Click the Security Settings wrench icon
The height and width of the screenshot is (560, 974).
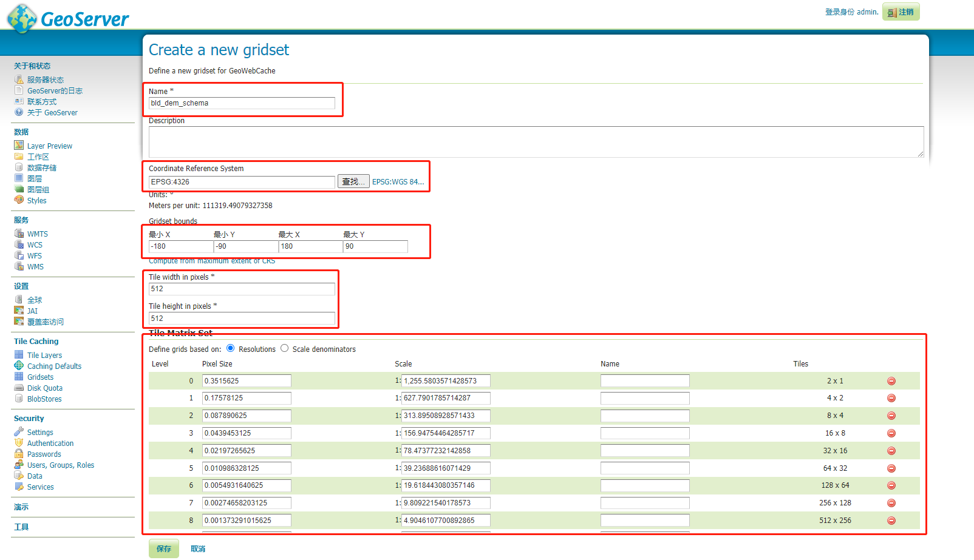point(19,432)
